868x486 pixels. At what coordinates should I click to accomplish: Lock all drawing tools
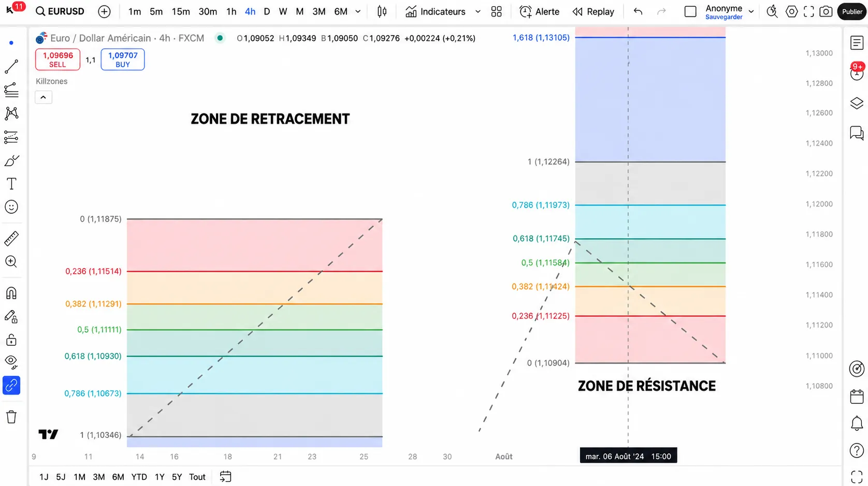pos(11,340)
